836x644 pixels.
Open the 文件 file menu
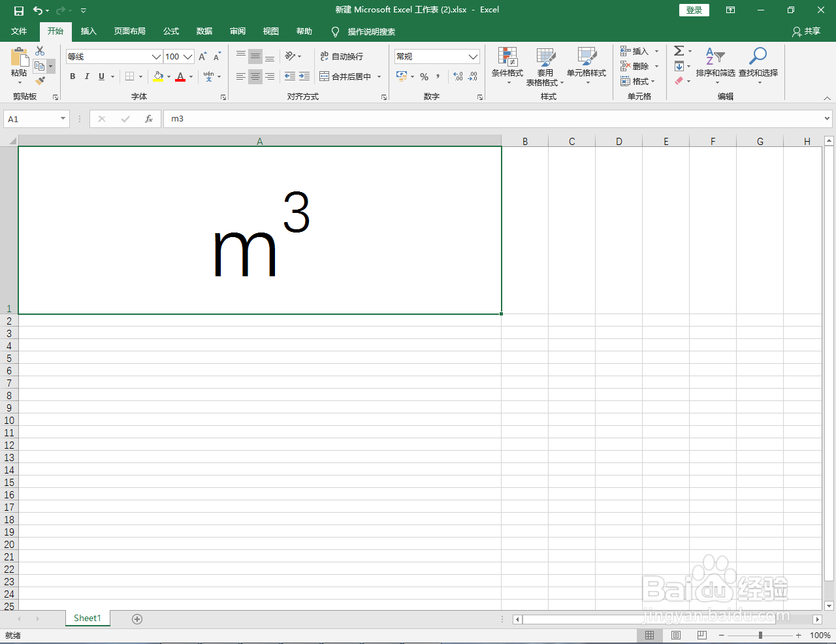(x=19, y=31)
